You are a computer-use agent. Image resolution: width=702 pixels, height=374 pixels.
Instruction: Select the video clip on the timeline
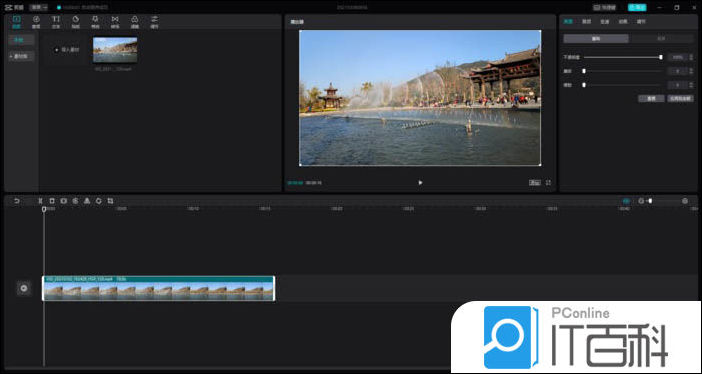pyautogui.click(x=158, y=288)
